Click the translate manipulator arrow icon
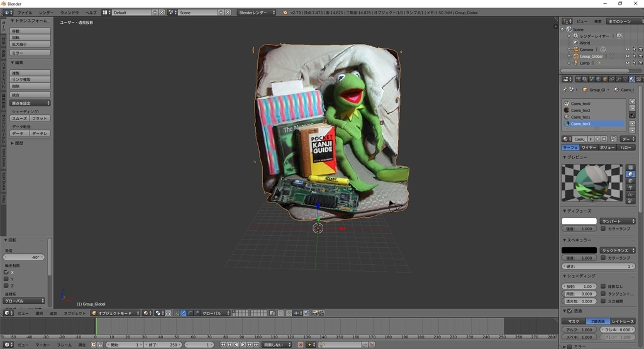 183,313
